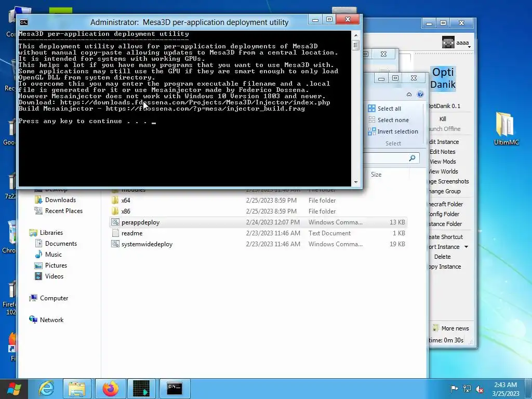Click Invert selection in ribbon
Viewport: 532px width, 399px height.
(393, 131)
